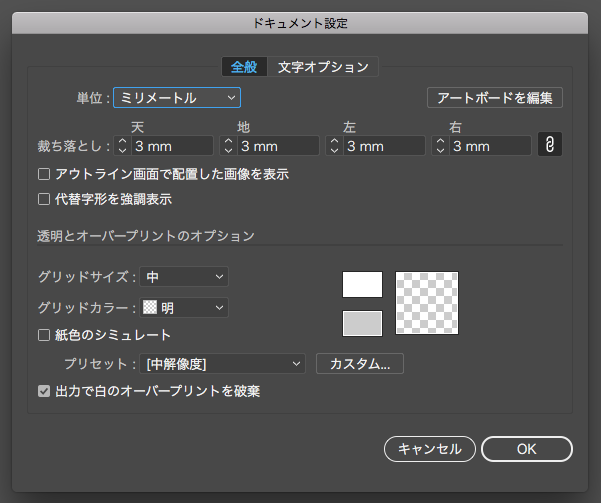The image size is (601, 503).
Task: Click the gray grid color swatch
Action: pos(362,323)
